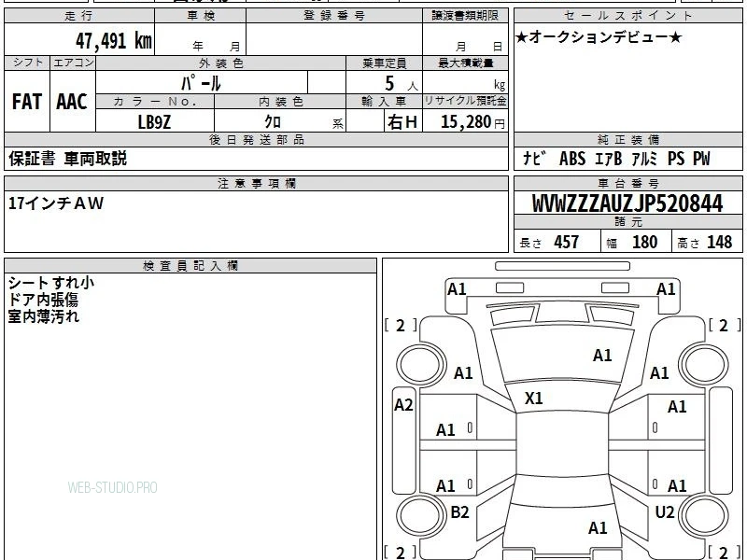Click the B2 damage mark on diagram
Screen dimensions: 747x560
(x=459, y=511)
